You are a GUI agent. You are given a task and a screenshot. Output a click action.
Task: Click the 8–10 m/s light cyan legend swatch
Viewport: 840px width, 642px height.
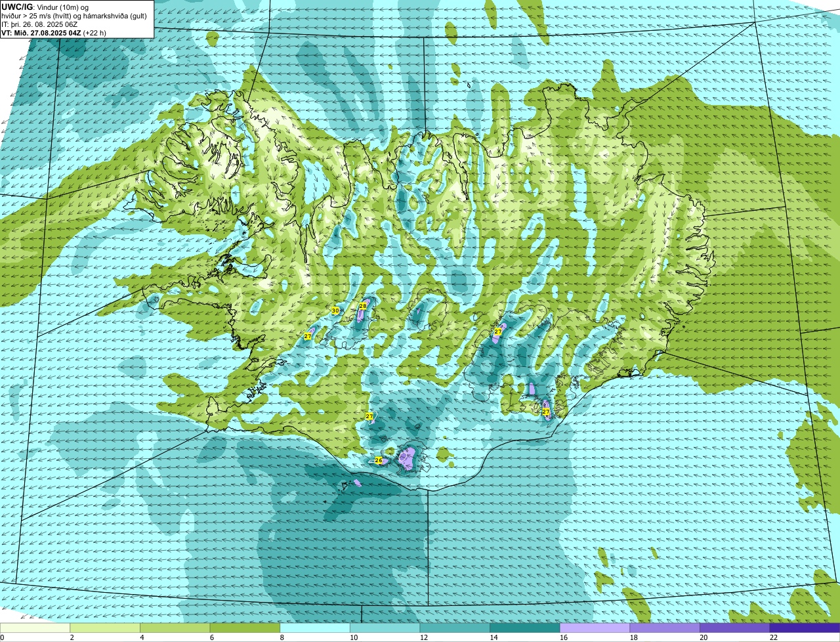[315, 628]
